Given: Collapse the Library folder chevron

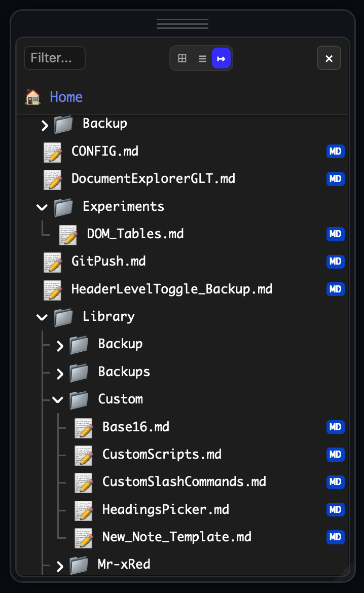Looking at the screenshot, I should [42, 317].
